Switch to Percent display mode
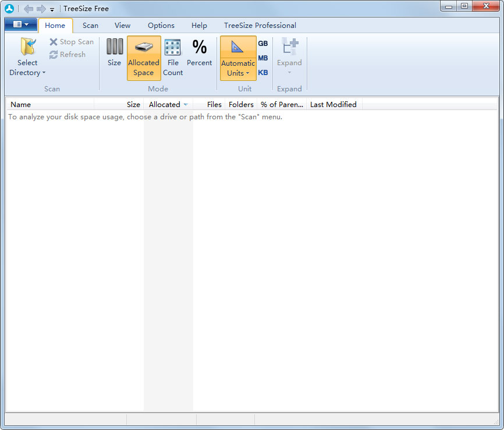504x430 pixels. click(199, 52)
